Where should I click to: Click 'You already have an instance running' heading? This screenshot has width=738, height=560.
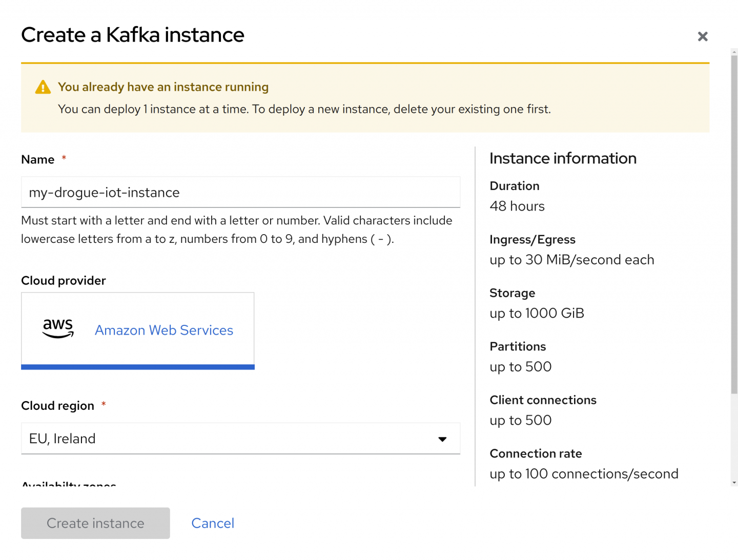[x=163, y=87]
